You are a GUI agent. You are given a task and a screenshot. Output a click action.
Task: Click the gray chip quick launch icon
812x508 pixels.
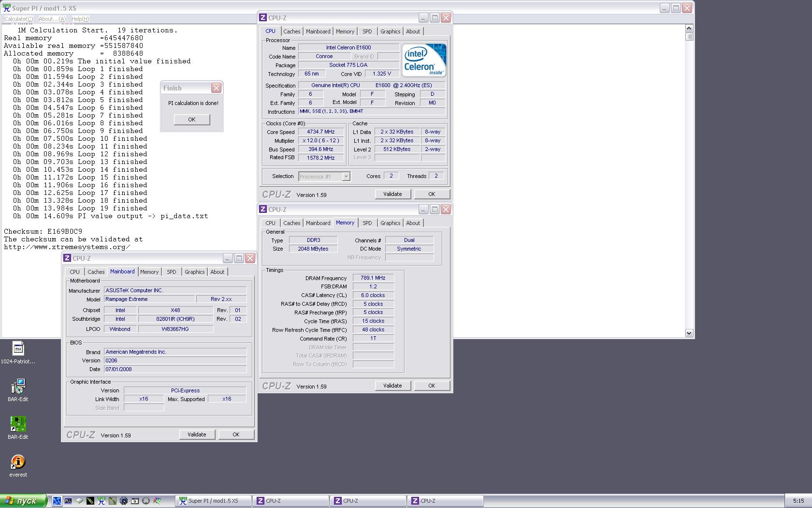79,501
